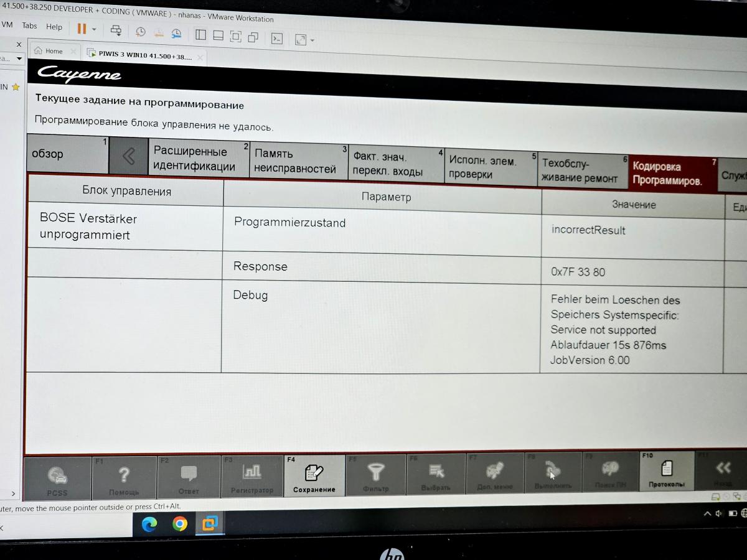Viewport: 747px width, 560px height.
Task: Toggle VMware Unity mode icon
Action: pos(253,37)
